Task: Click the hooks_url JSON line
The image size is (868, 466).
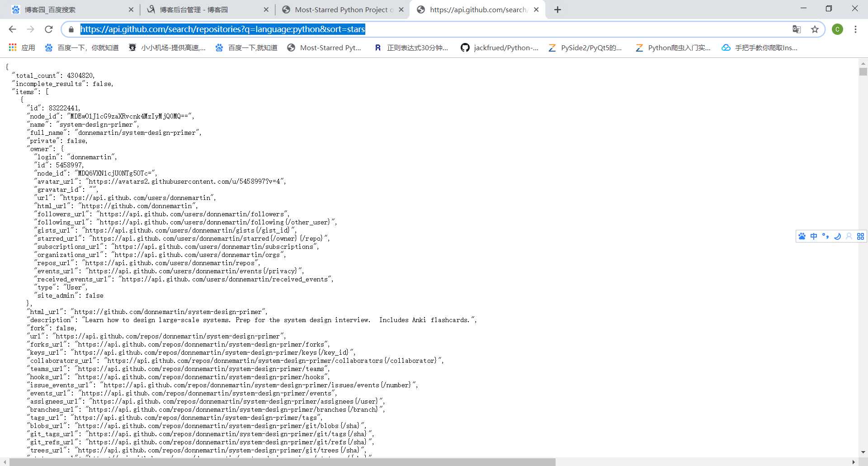Action: click(178, 377)
